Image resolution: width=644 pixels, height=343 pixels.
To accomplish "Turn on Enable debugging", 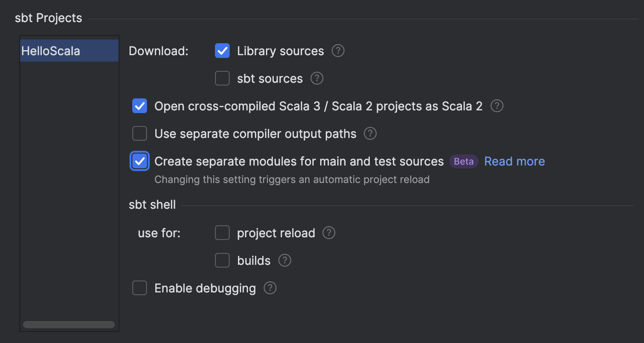I will point(140,288).
